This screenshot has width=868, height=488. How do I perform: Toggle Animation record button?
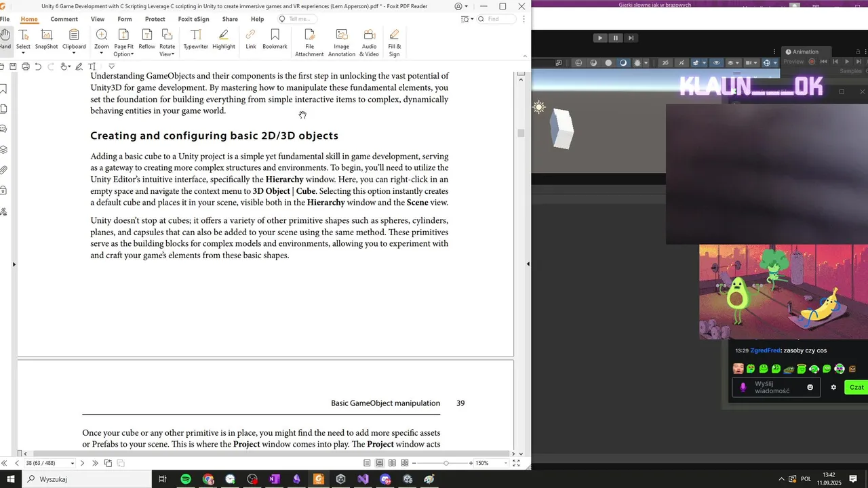click(812, 62)
